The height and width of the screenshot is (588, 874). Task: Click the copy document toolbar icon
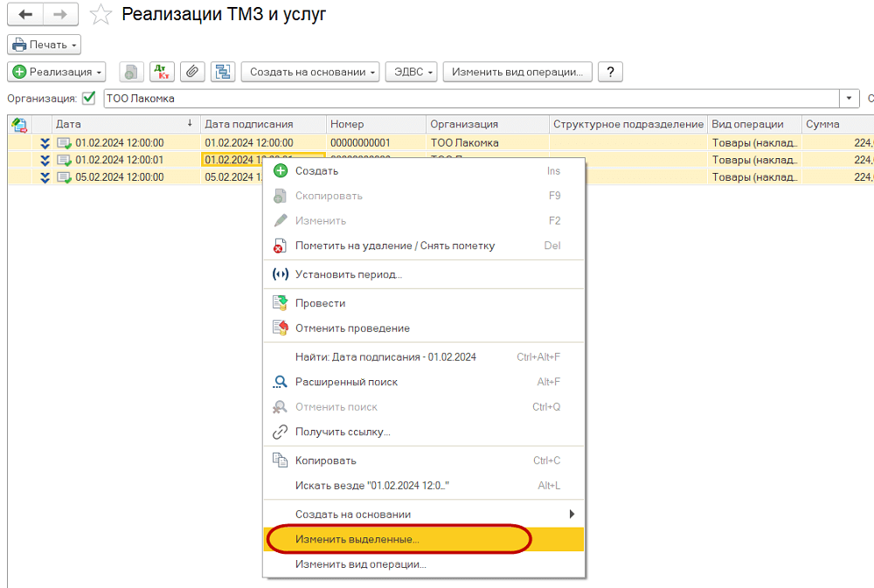pyautogui.click(x=131, y=72)
